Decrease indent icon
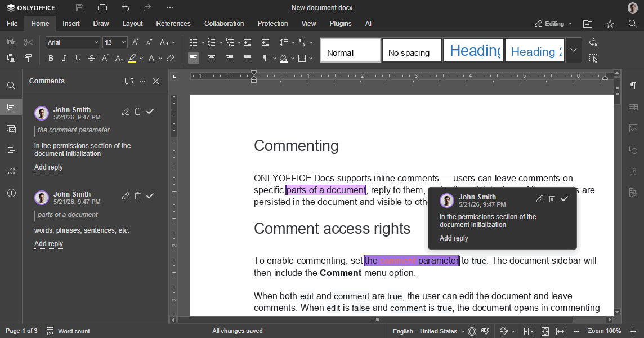Image resolution: width=644 pixels, height=338 pixels. [x=248, y=42]
